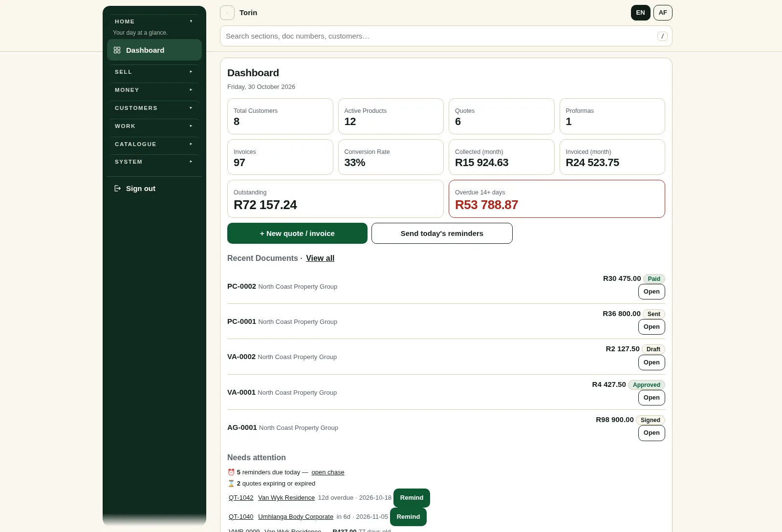This screenshot has width=782, height=532.
Task: Click the Torin workspace name
Action: click(x=248, y=13)
